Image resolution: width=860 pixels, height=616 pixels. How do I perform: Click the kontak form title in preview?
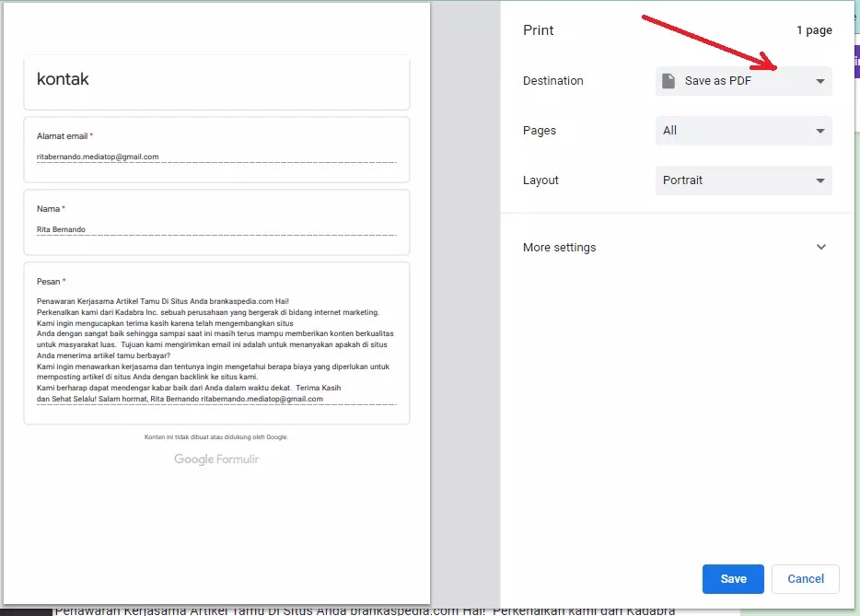[x=62, y=79]
